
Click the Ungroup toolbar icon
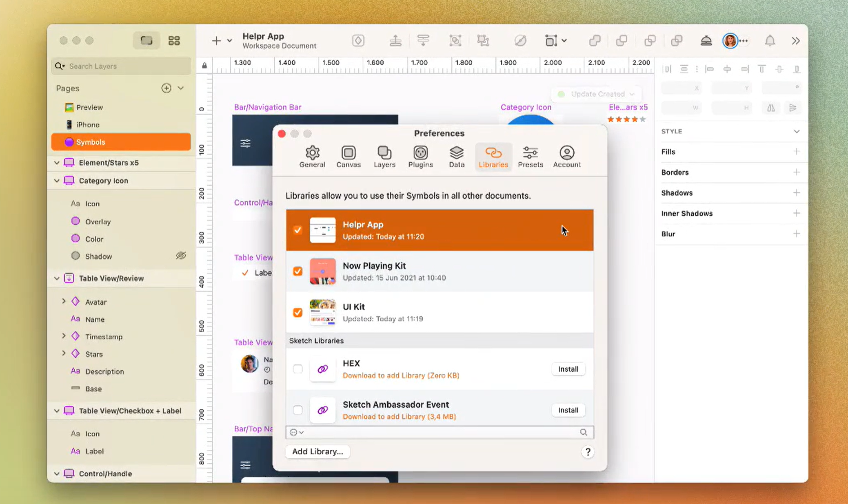coord(483,40)
